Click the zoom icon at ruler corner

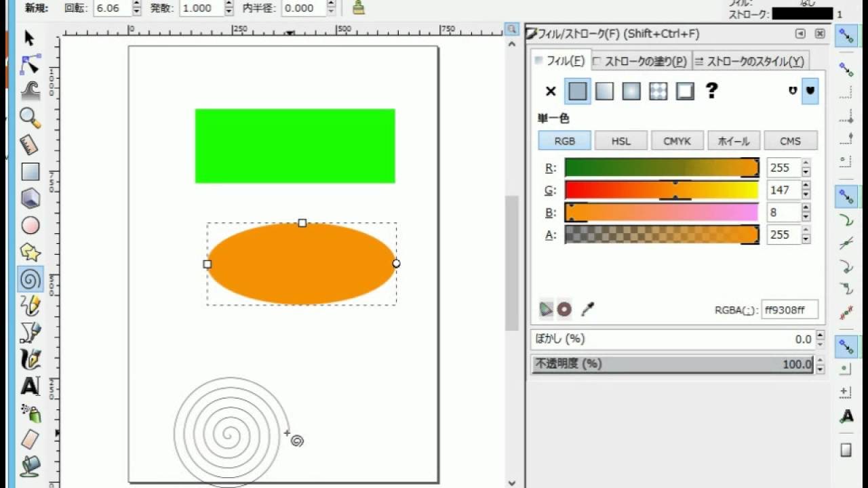(x=512, y=29)
